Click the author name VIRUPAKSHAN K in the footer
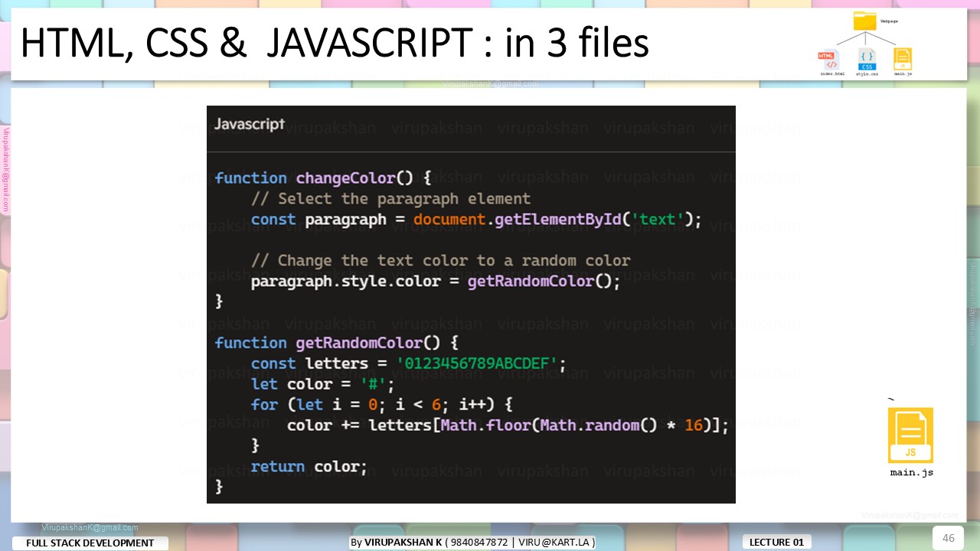 tap(403, 543)
